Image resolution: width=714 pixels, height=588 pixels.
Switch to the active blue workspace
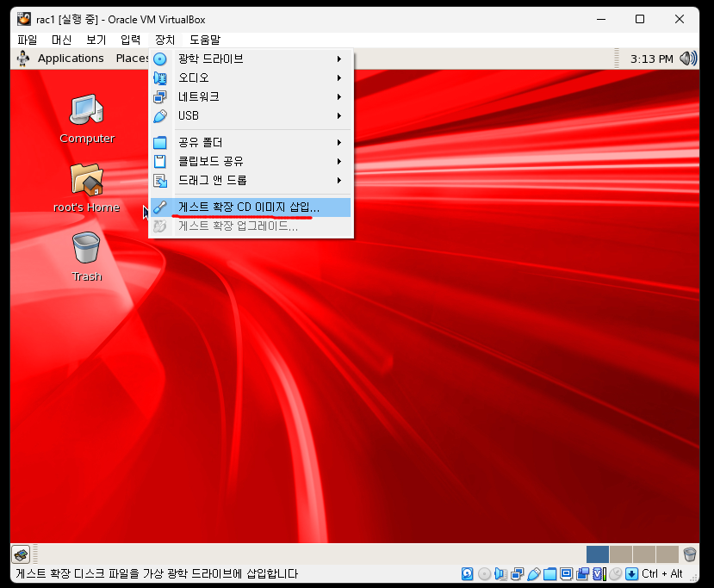(x=598, y=554)
